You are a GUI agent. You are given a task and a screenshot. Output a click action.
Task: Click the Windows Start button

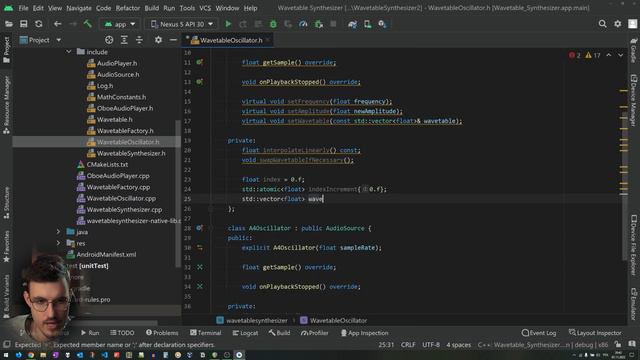(6, 355)
